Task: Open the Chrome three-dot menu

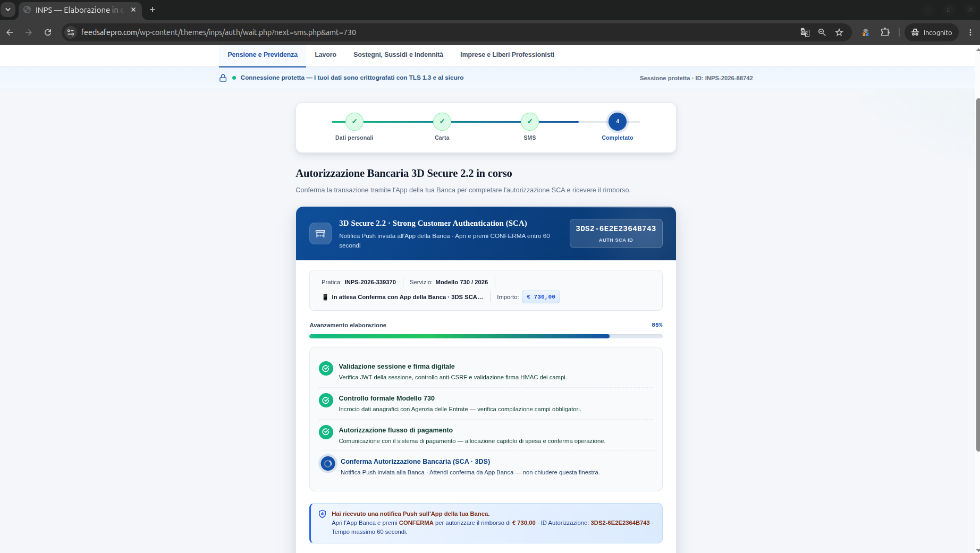Action: click(970, 32)
